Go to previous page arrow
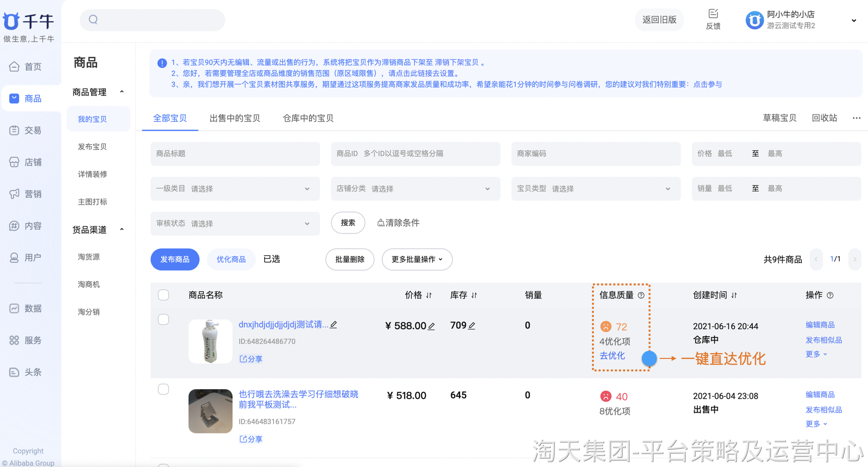 click(816, 259)
